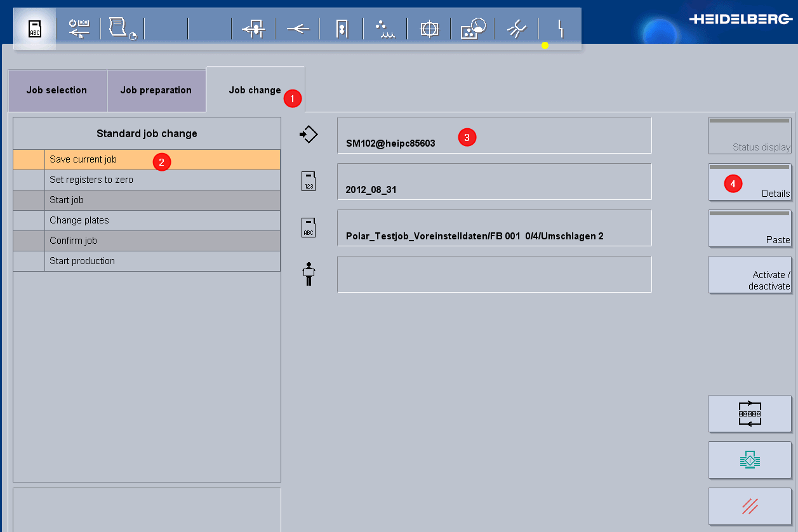The width and height of the screenshot is (798, 532).
Task: Select the powder spray toolbar icon
Action: coord(385,28)
